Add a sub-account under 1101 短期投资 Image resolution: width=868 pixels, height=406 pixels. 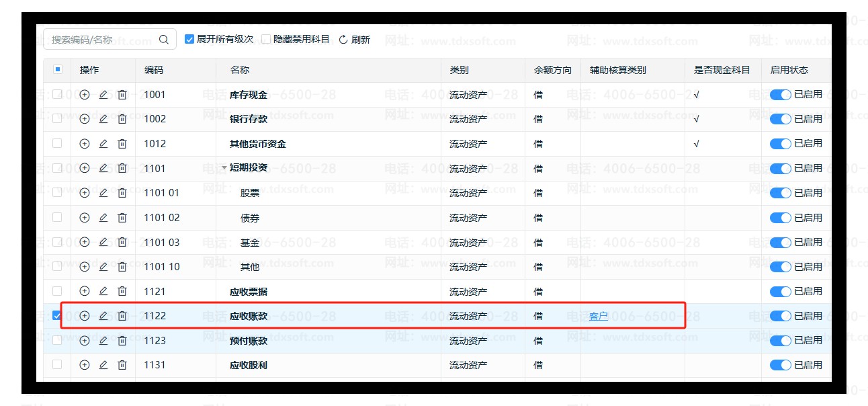pyautogui.click(x=84, y=168)
